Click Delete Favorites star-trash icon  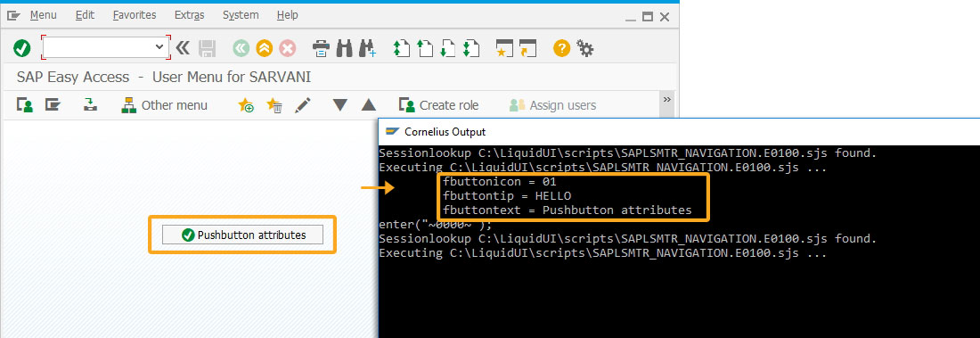coord(274,105)
